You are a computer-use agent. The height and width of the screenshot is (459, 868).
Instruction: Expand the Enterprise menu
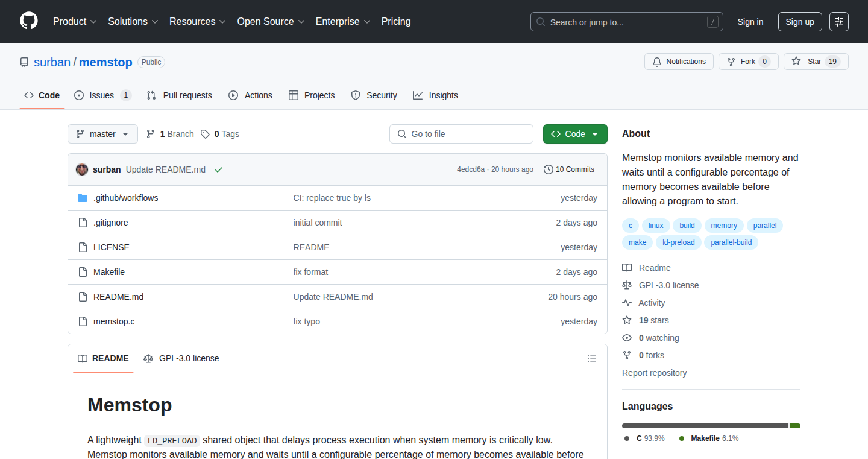343,22
